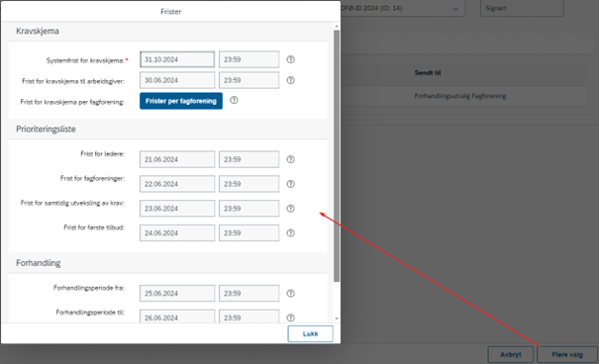Edit time for Frist for kravskjema til arbeidsgiver

tap(250, 80)
